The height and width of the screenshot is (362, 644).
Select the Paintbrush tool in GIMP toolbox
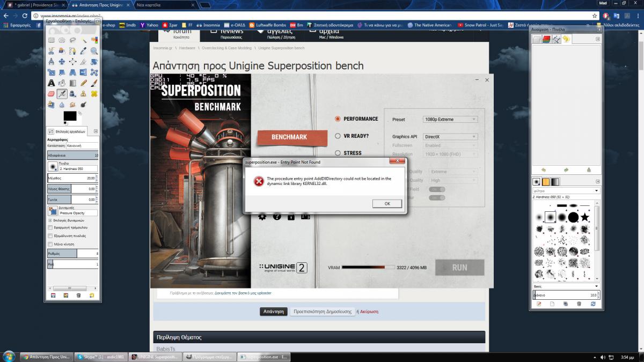(x=94, y=83)
